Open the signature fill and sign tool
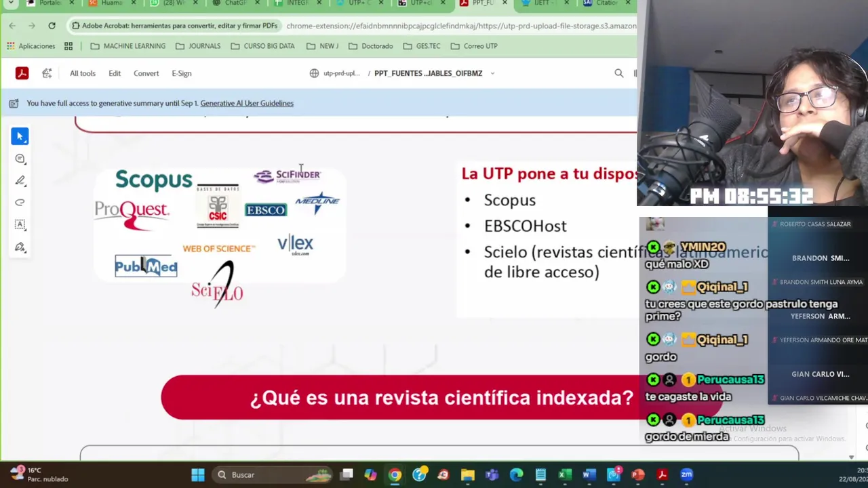The image size is (868, 488). [x=20, y=247]
